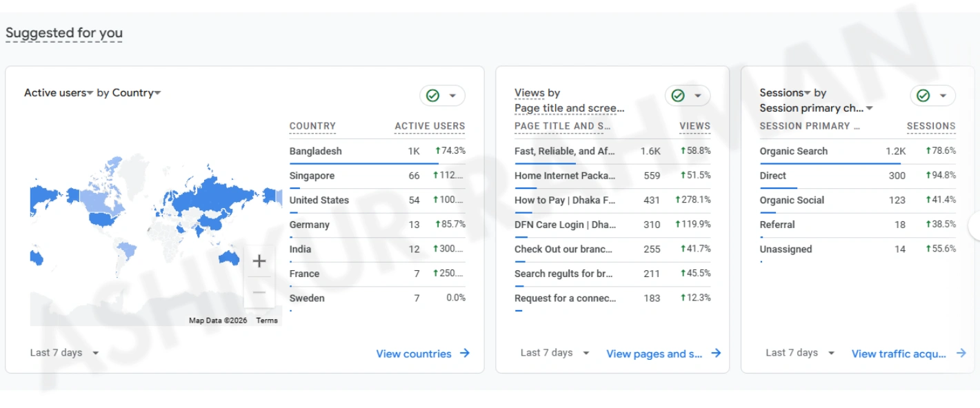Open dropdown arrow beside Views card checkmark

[698, 96]
